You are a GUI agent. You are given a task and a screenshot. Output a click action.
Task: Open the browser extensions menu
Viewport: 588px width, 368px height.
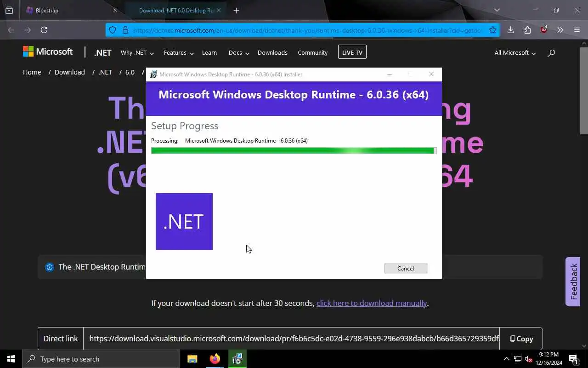coord(527,30)
